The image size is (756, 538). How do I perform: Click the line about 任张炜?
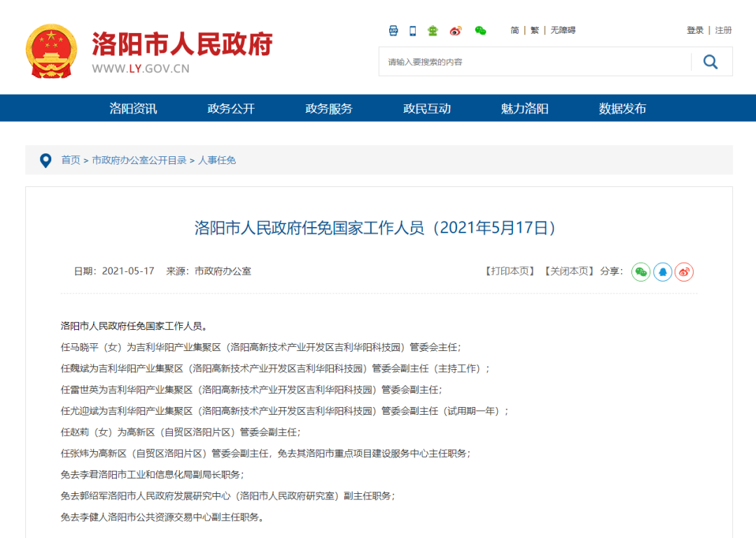coord(266,453)
